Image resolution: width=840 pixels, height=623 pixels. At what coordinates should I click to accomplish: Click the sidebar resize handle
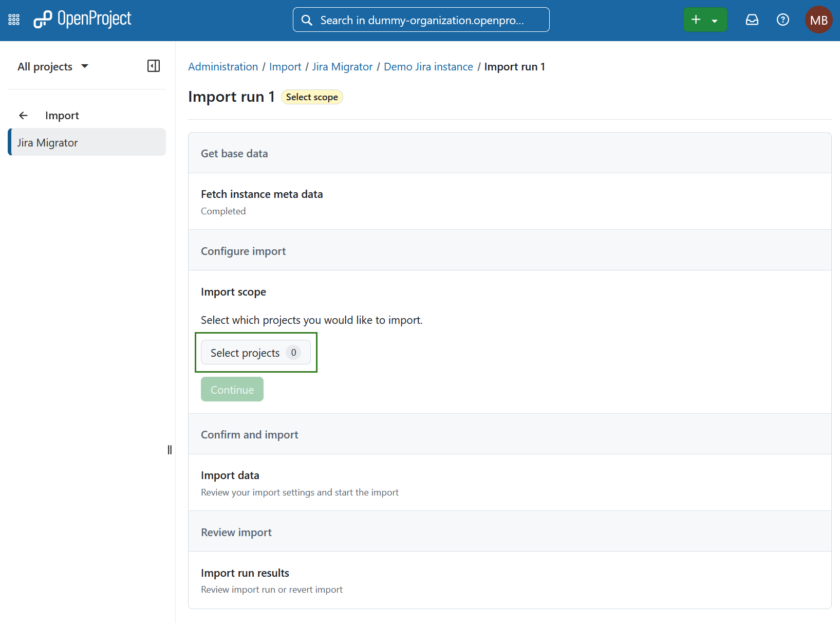point(170,450)
